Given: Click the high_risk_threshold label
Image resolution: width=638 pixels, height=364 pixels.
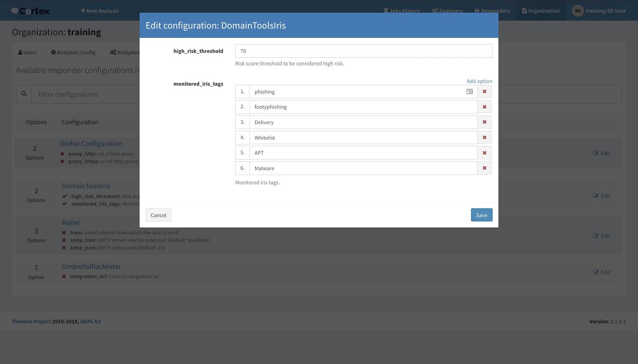Looking at the screenshot, I should (x=198, y=51).
